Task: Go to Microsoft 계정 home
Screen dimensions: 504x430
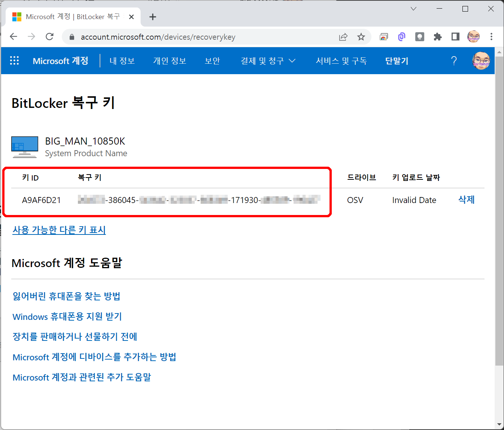Action: [x=61, y=61]
